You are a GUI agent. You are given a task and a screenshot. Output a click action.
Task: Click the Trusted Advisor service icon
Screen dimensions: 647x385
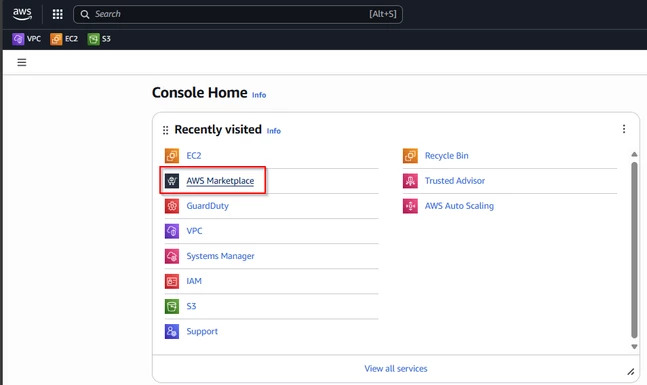tap(411, 181)
